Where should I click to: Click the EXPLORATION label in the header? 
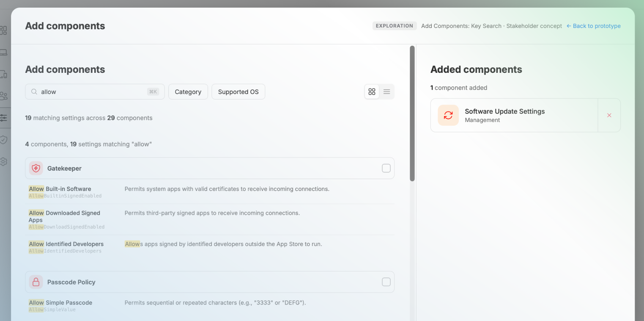(395, 26)
